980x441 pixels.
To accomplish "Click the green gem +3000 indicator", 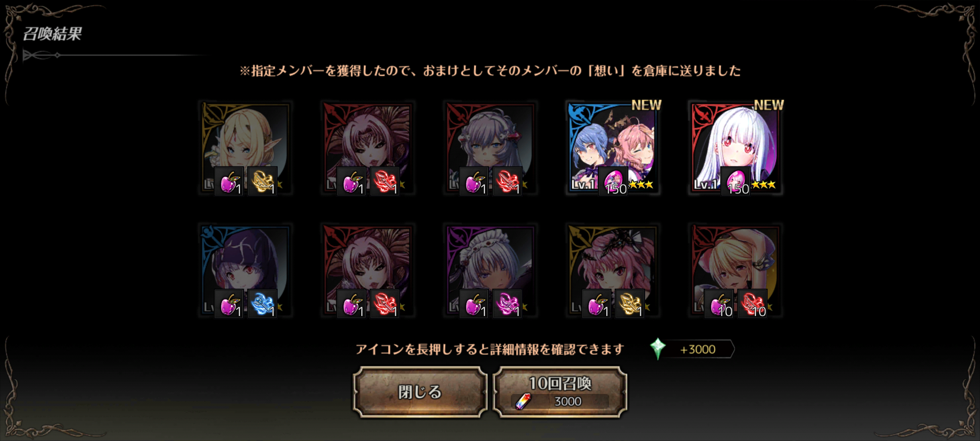I will 692,349.
